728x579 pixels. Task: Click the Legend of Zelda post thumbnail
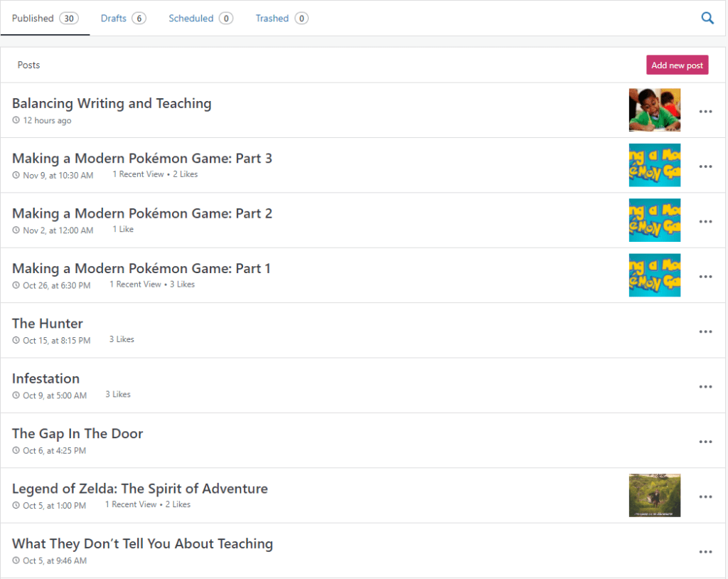[x=654, y=496]
